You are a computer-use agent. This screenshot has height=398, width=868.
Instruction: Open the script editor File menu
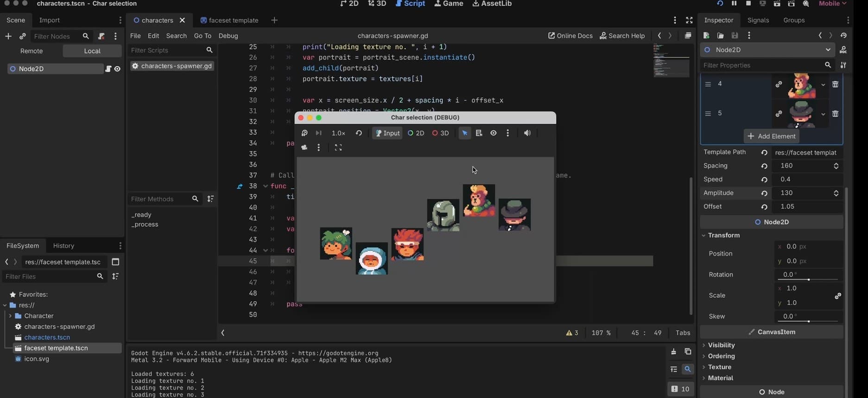135,36
